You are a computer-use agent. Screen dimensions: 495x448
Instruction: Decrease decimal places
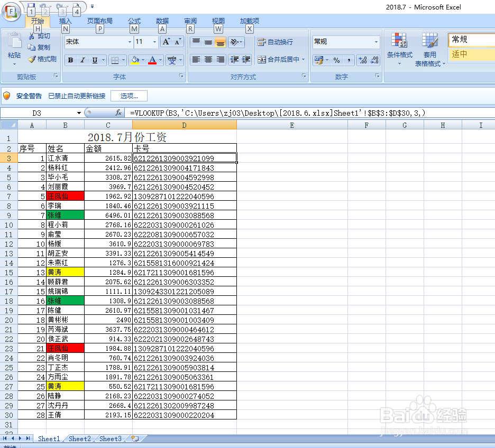(x=374, y=60)
